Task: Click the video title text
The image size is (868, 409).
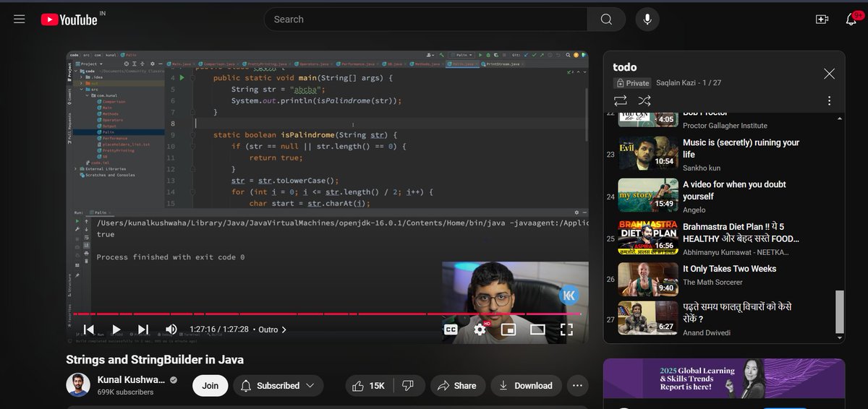Action: click(155, 359)
